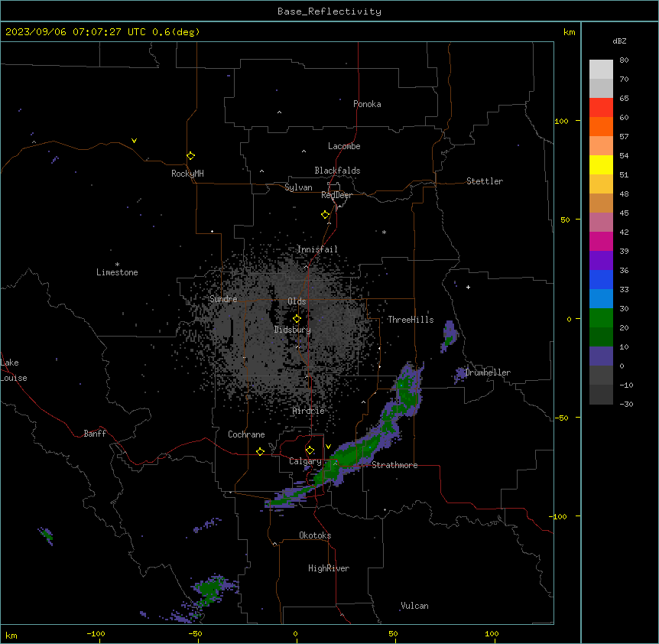Click the Base_Reflectivity title
The height and width of the screenshot is (644, 659).
(329, 11)
